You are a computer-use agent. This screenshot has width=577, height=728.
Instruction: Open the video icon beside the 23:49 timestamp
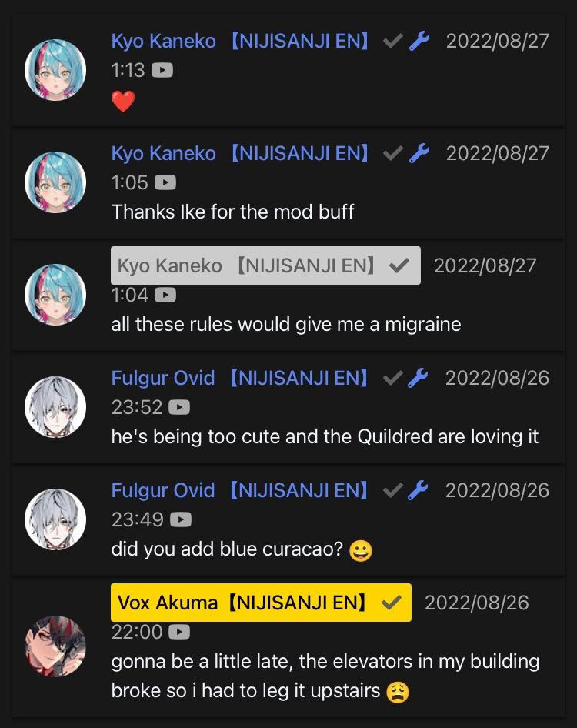[x=181, y=519]
